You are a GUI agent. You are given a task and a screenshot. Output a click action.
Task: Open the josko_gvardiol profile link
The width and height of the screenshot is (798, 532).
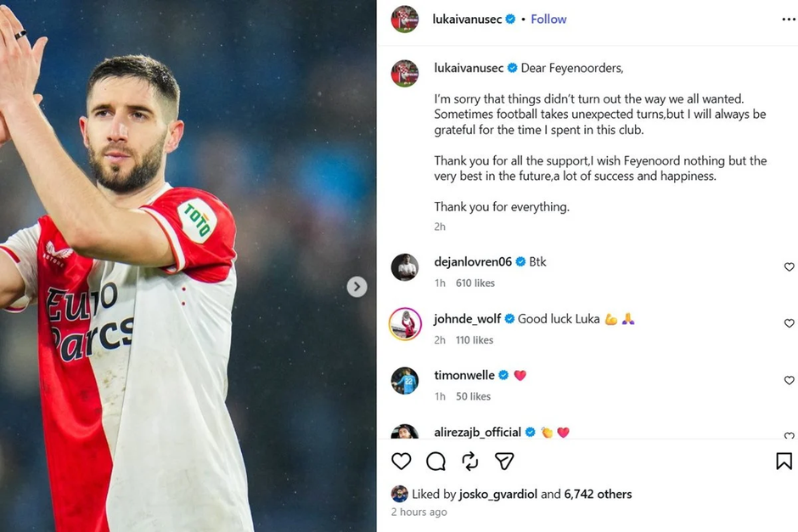click(497, 494)
